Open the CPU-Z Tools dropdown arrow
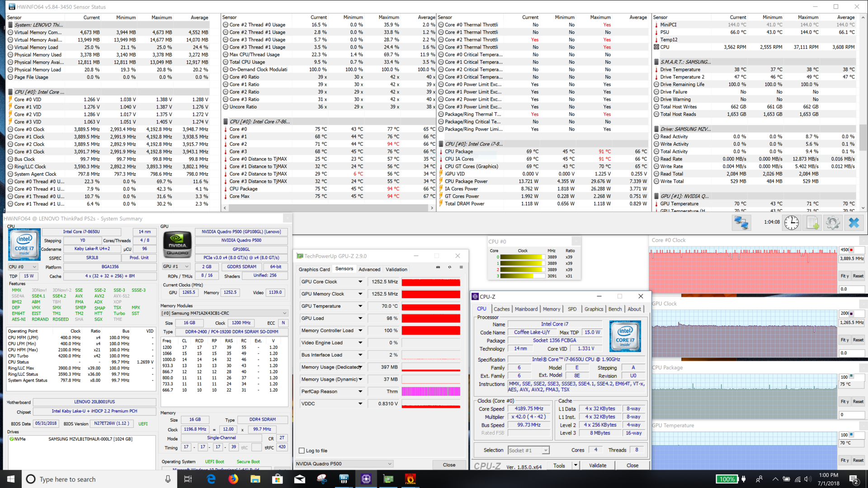Image resolution: width=868 pixels, height=488 pixels. [x=576, y=465]
